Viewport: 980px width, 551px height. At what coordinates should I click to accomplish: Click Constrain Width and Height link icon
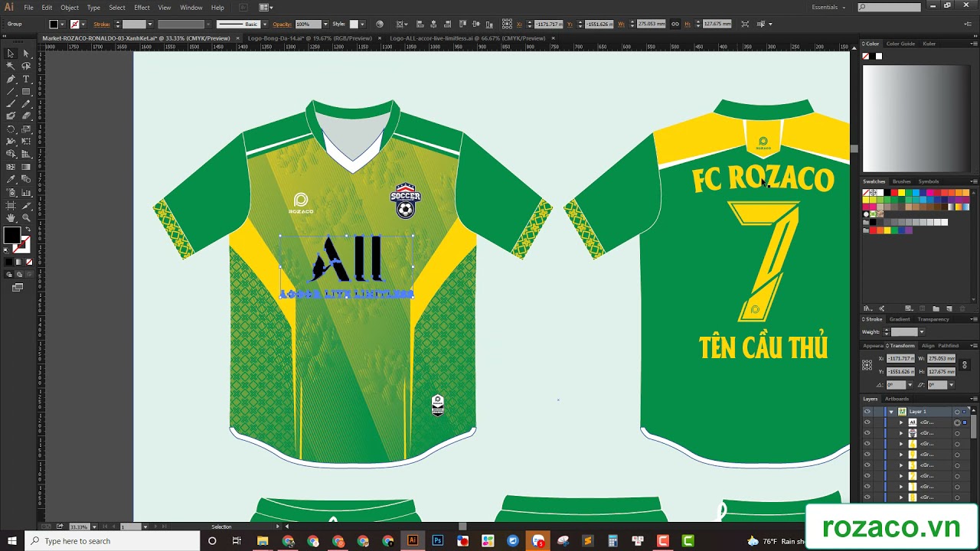tap(675, 24)
